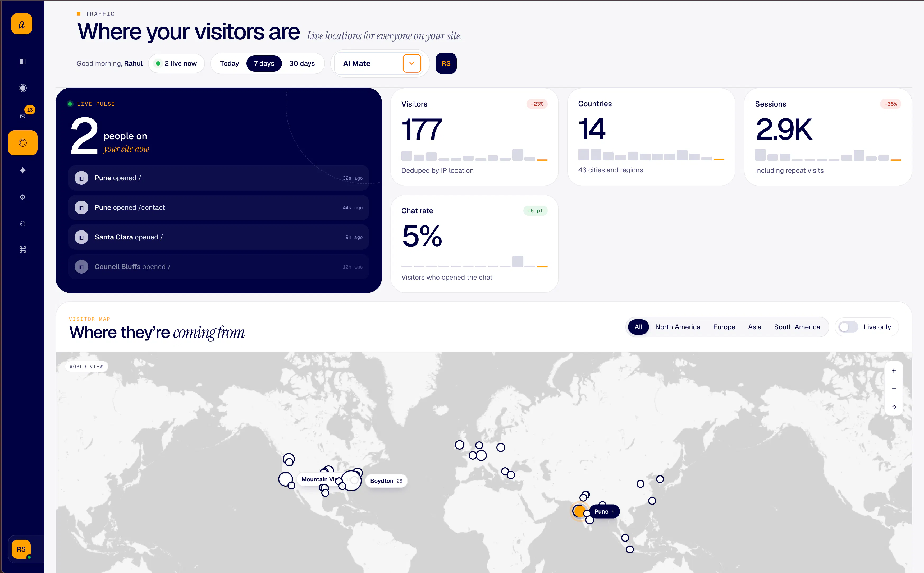Image resolution: width=924 pixels, height=573 pixels.
Task: Click the icon on 'Santa Clara opened /' row
Action: (x=81, y=237)
